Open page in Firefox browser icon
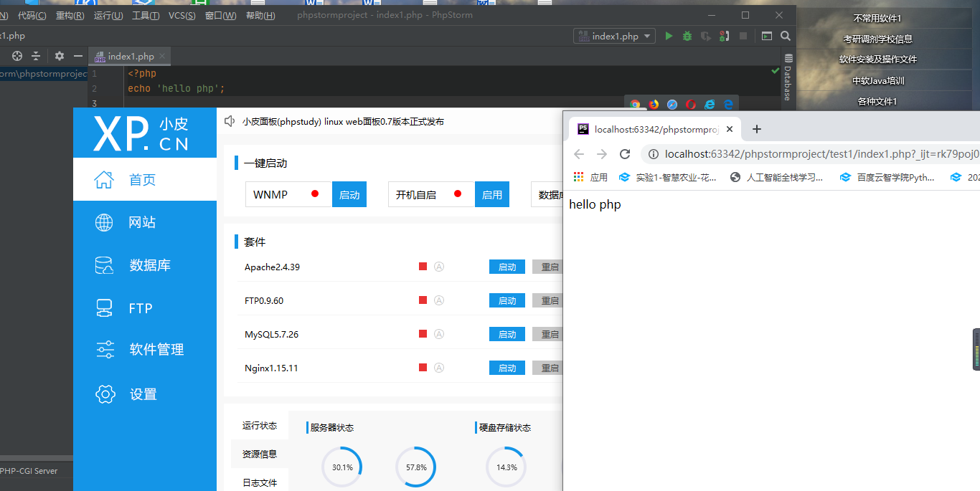980x491 pixels. (654, 104)
